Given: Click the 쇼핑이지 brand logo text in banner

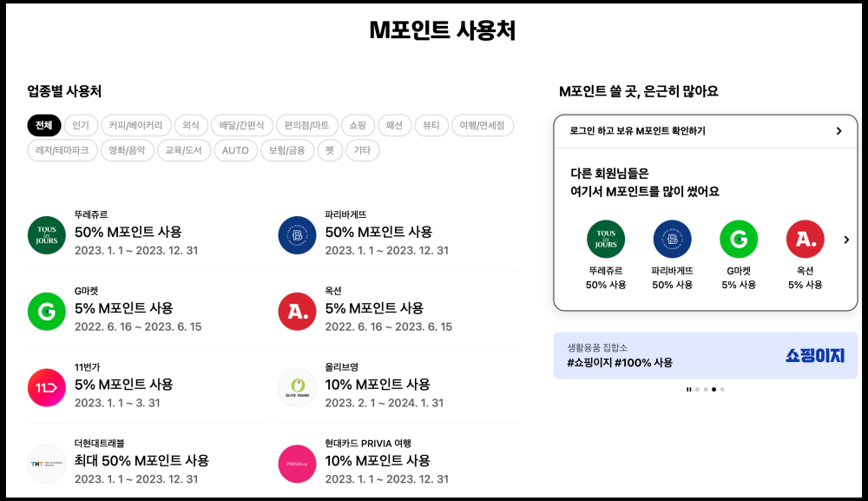Looking at the screenshot, I should click(815, 355).
